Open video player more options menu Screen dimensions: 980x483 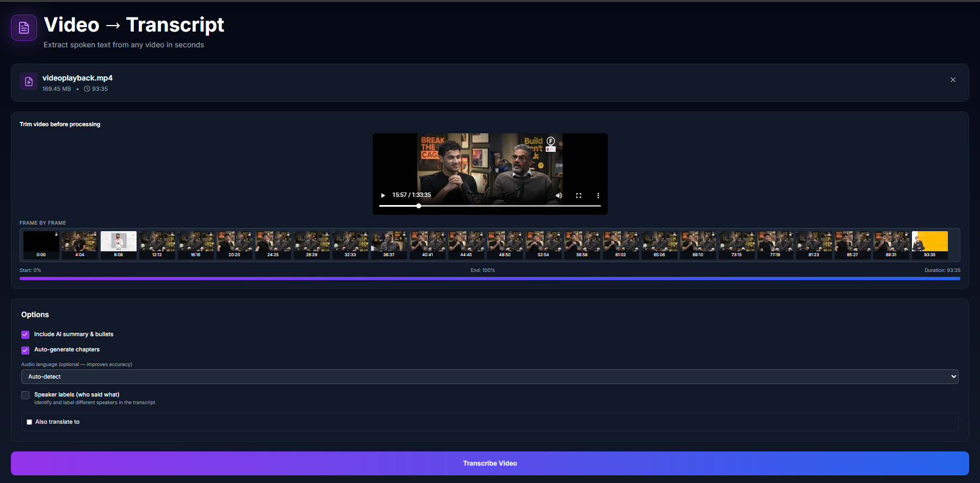tap(598, 195)
